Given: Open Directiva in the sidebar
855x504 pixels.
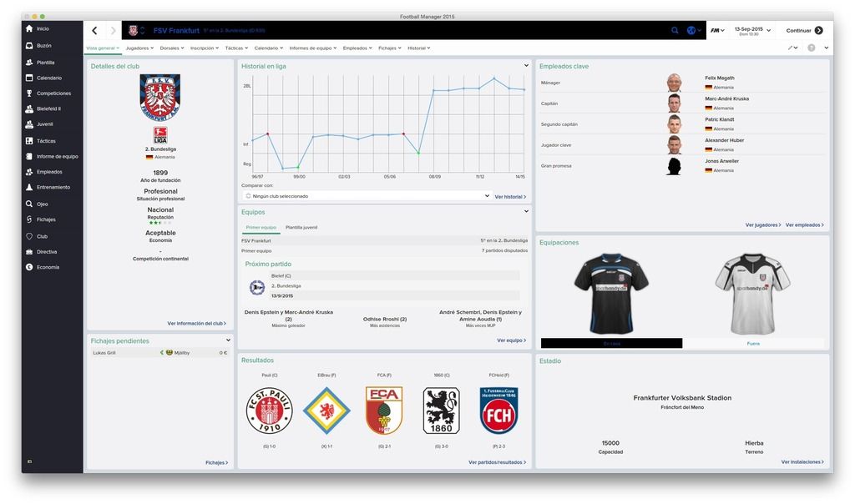Looking at the screenshot, I should [x=42, y=252].
